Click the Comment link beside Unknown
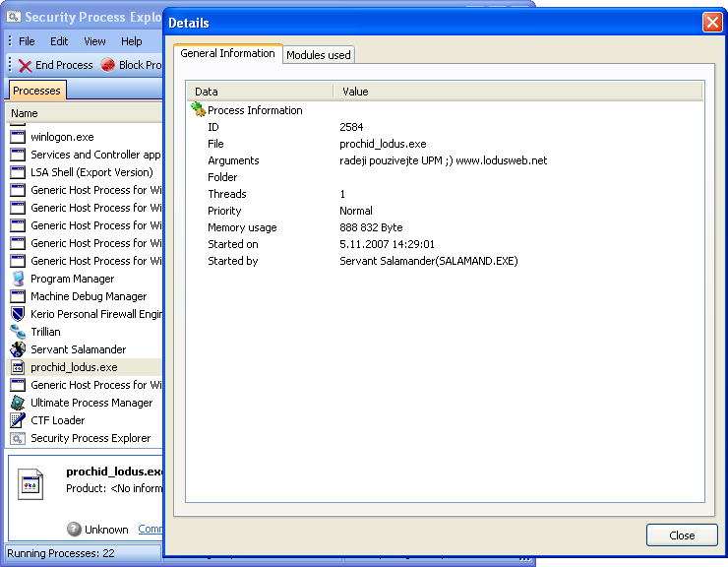The image size is (728, 567). click(x=150, y=529)
